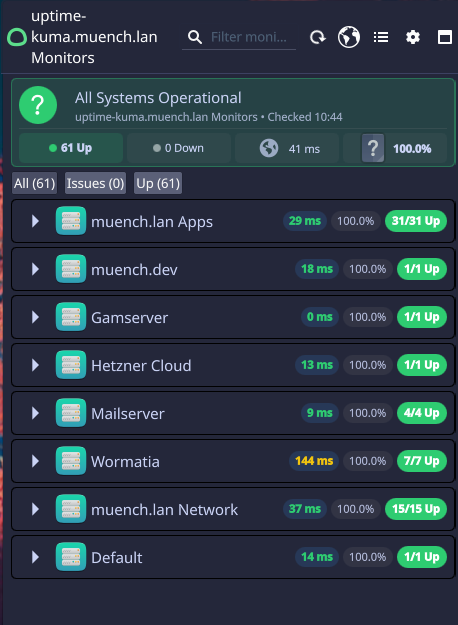Expand the Default group
The image size is (458, 625).
35,557
